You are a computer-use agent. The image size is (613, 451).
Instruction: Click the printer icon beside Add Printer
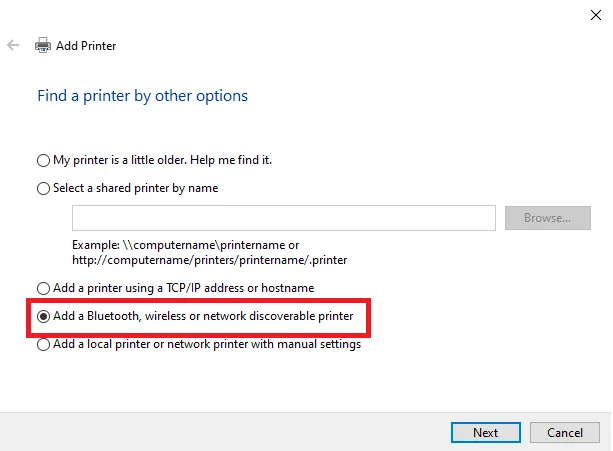point(43,46)
